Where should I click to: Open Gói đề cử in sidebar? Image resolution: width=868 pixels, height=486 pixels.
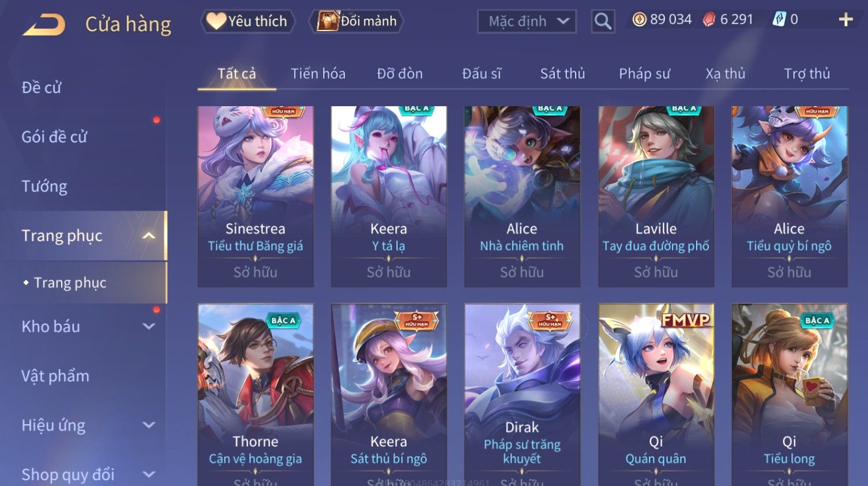coord(54,137)
